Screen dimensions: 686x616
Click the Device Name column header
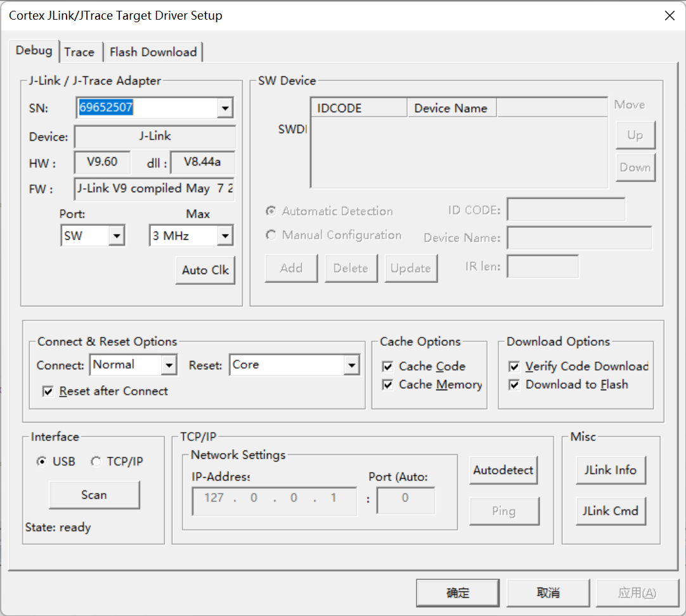click(x=452, y=108)
